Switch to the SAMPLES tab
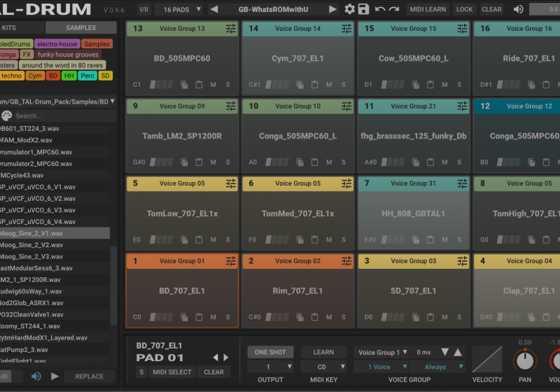Image resolution: width=560 pixels, height=392 pixels. tap(80, 28)
